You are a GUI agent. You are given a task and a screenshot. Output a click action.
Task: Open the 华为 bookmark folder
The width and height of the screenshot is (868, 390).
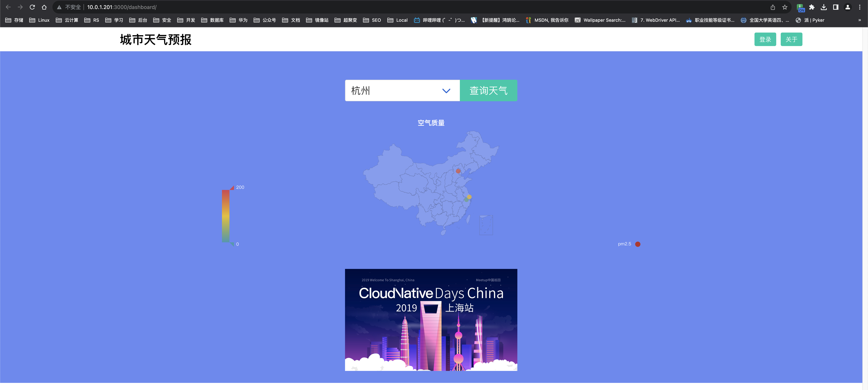(x=239, y=20)
